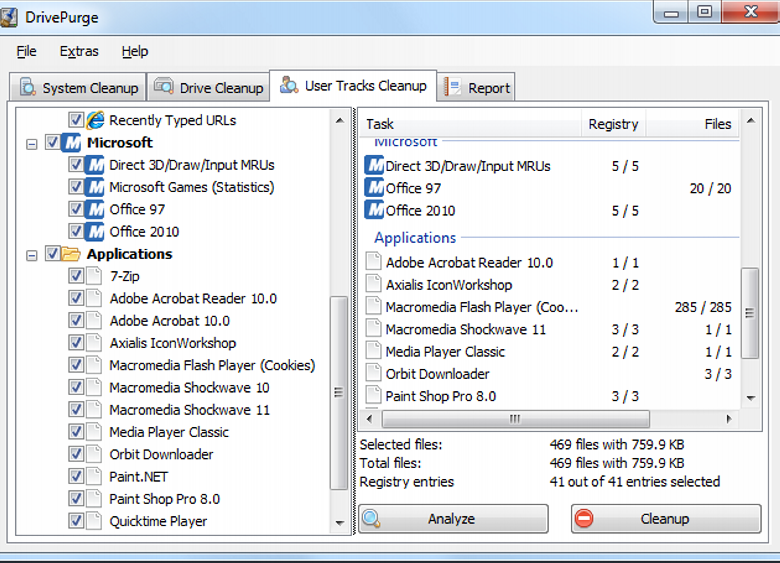Viewport: 780px width, 563px height.
Task: Open the Extras menu
Action: point(79,51)
